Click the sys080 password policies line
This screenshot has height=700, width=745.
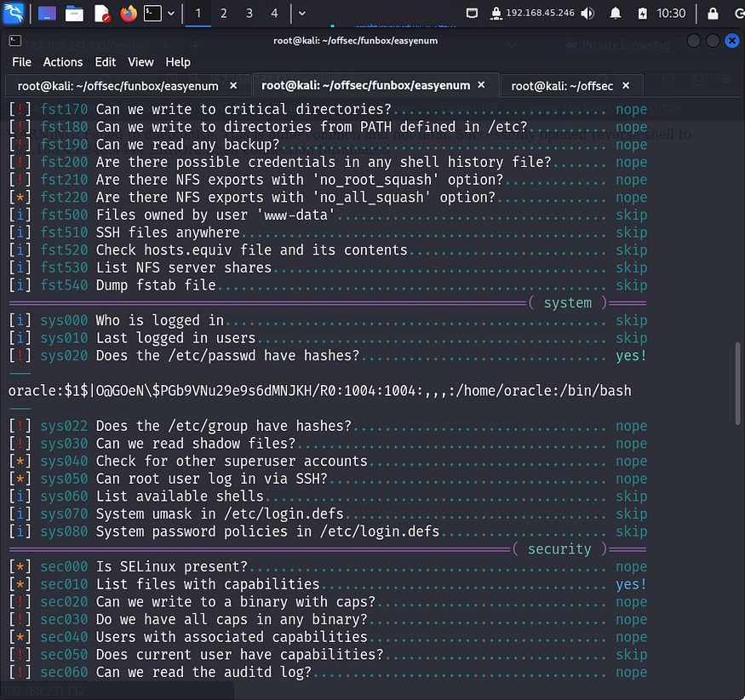[x=328, y=531]
